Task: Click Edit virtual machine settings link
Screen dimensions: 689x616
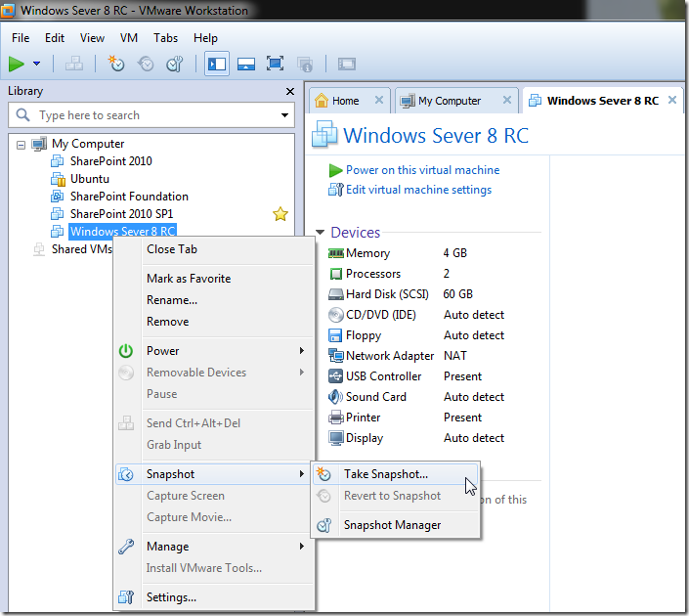Action: pyautogui.click(x=418, y=190)
